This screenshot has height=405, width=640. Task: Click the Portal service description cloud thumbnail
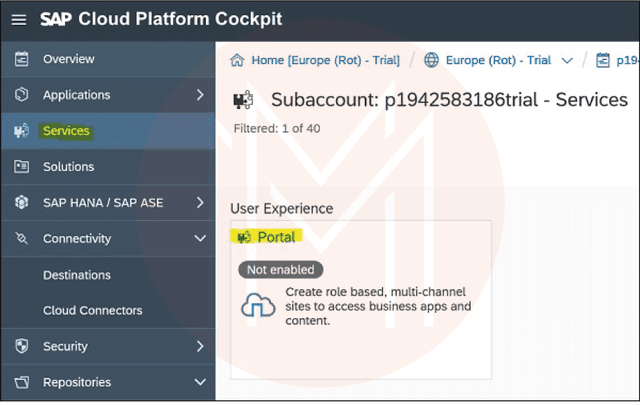[258, 307]
